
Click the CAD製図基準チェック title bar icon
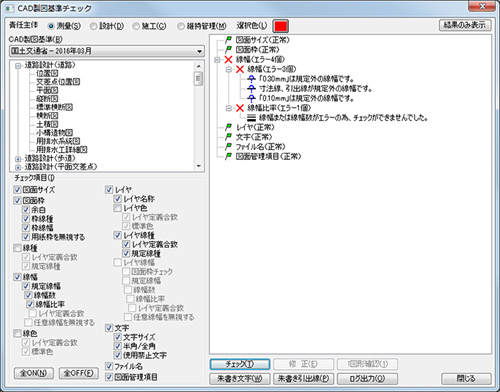[9, 8]
